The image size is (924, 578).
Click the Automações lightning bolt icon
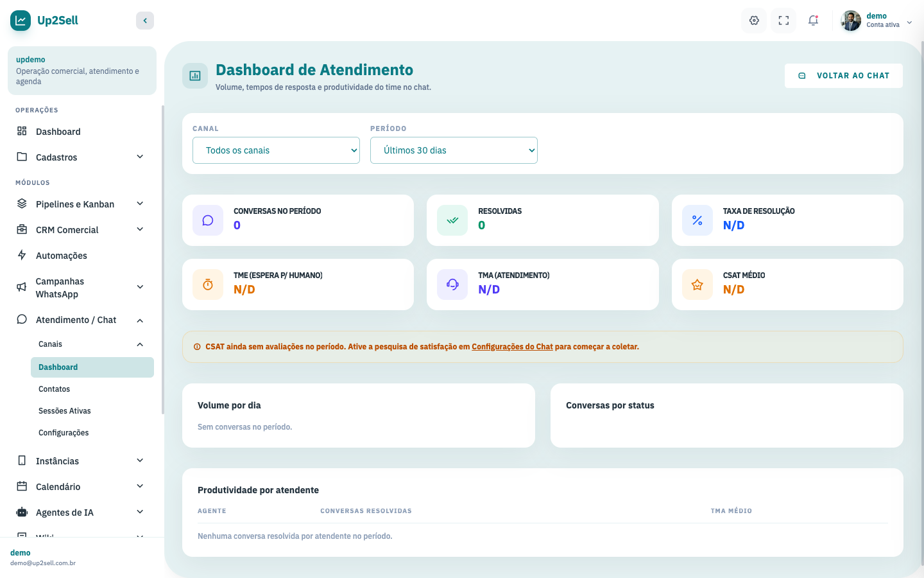point(22,255)
